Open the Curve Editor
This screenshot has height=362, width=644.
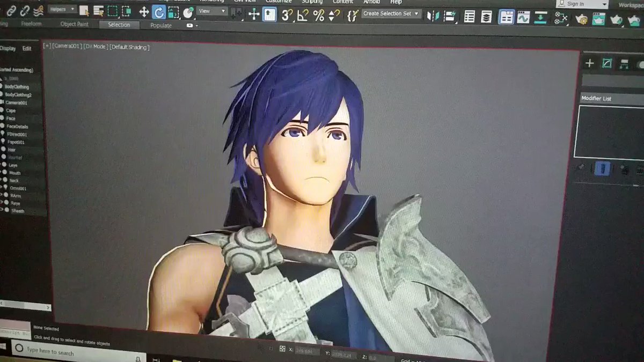click(523, 18)
